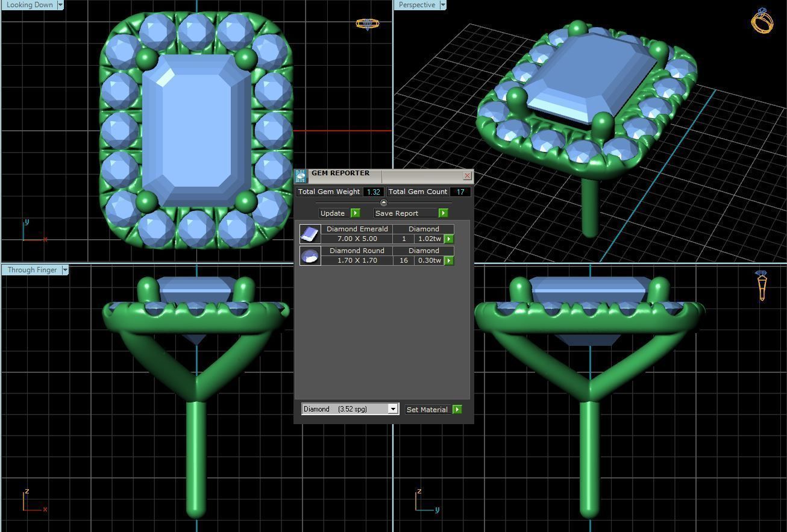Click the 1.02tw weight cell

coord(429,239)
